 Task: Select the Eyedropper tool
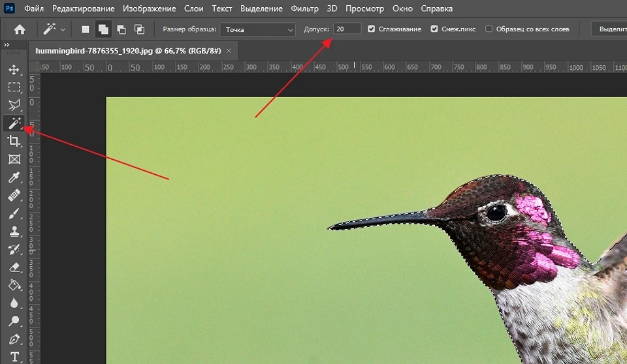14,177
